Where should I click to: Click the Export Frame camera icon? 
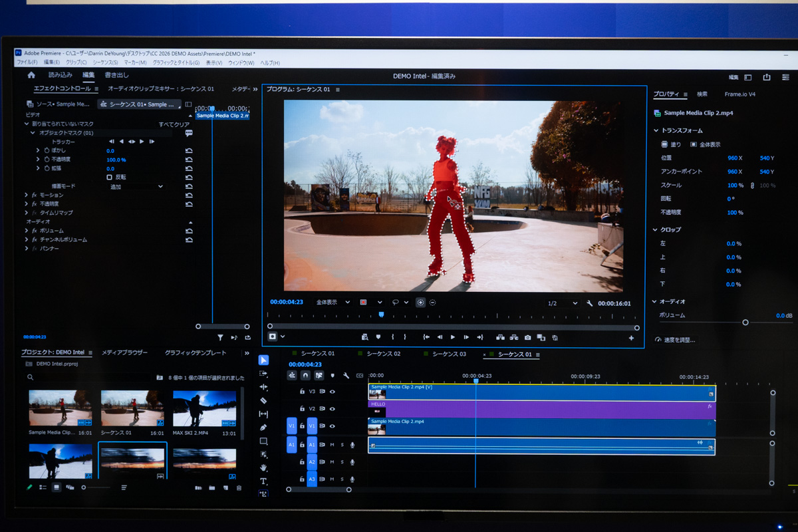pos(527,337)
